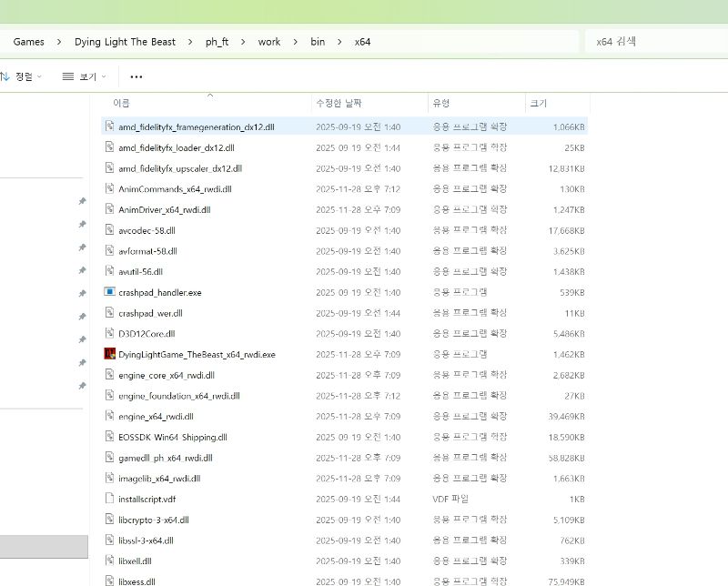Click the crashpad_handler.exe application icon
728x586 pixels.
pos(109,292)
